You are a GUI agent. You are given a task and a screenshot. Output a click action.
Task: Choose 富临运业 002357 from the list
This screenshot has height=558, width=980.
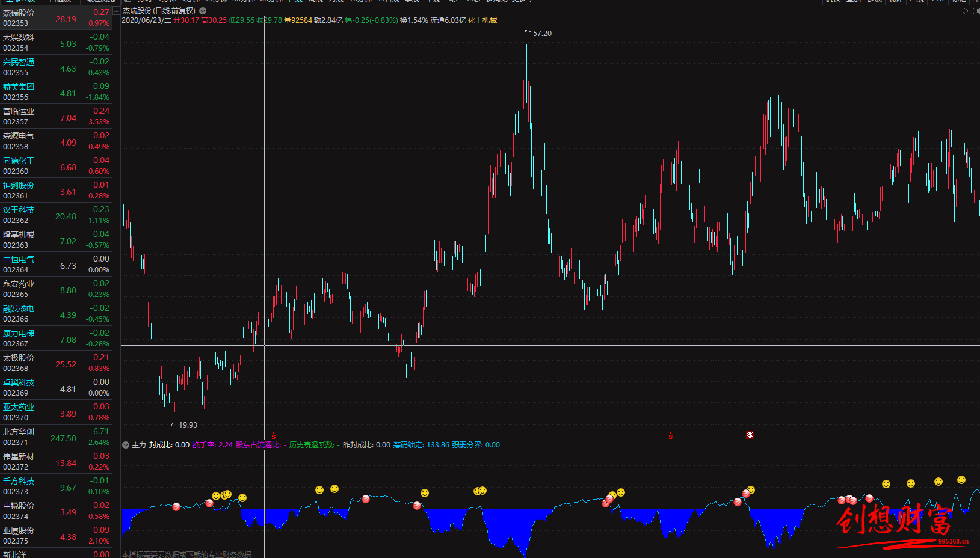pyautogui.click(x=56, y=117)
